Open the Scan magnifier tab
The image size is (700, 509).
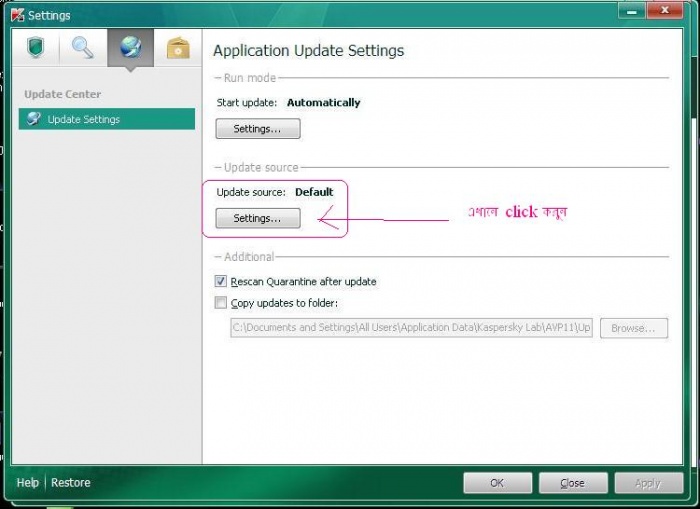pos(83,48)
